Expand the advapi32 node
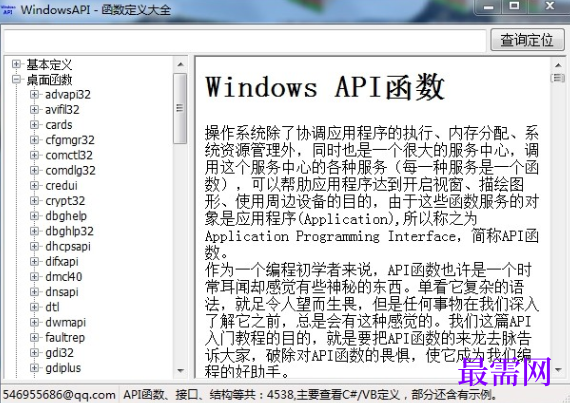 click(34, 94)
